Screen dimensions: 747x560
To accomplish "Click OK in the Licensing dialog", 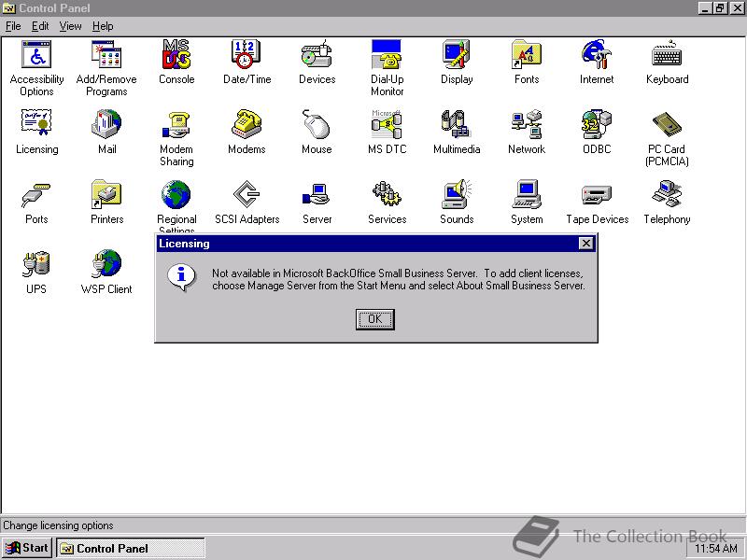I will (375, 319).
